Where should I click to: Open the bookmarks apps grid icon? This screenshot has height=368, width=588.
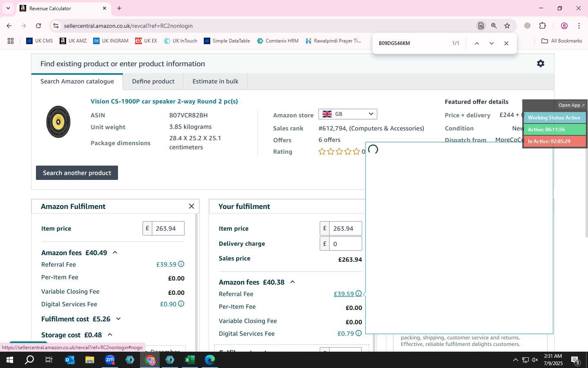[11, 41]
